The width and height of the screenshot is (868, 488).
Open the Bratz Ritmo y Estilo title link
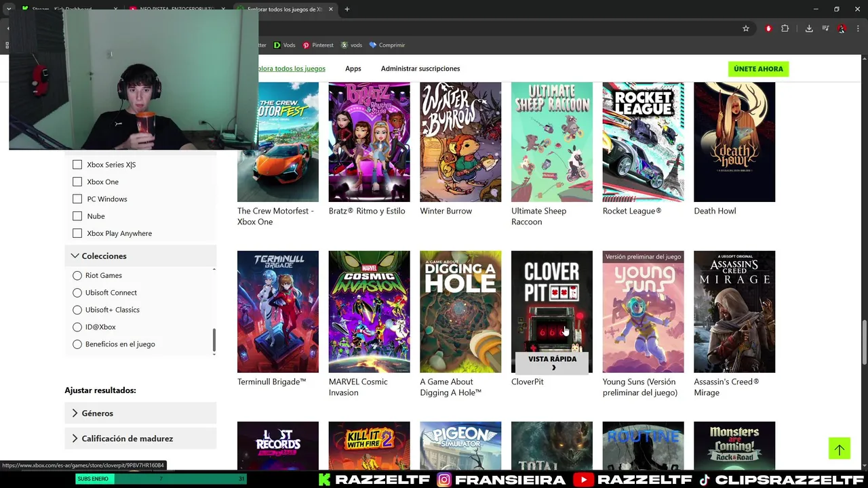[367, 211]
